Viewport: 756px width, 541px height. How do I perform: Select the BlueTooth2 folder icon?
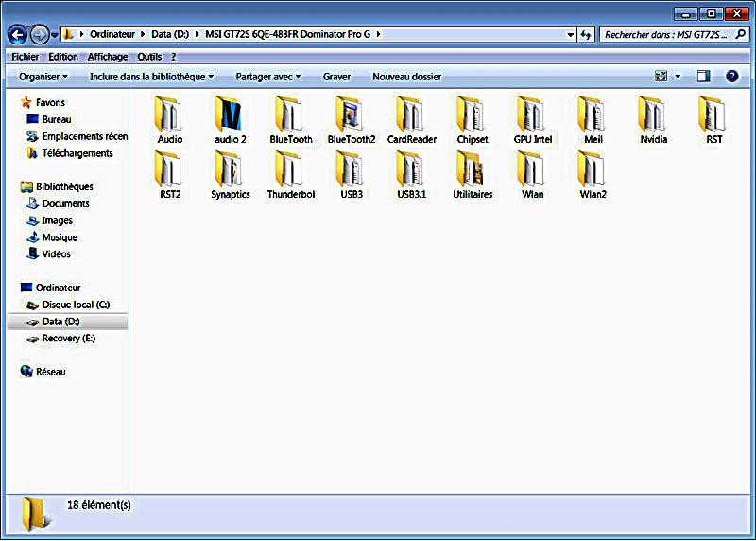pos(351,113)
